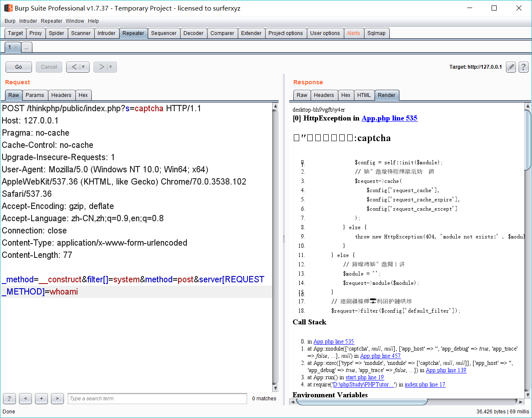This screenshot has width=532, height=418.
Task: Open App.php line 535 in call stack
Action: click(x=334, y=342)
